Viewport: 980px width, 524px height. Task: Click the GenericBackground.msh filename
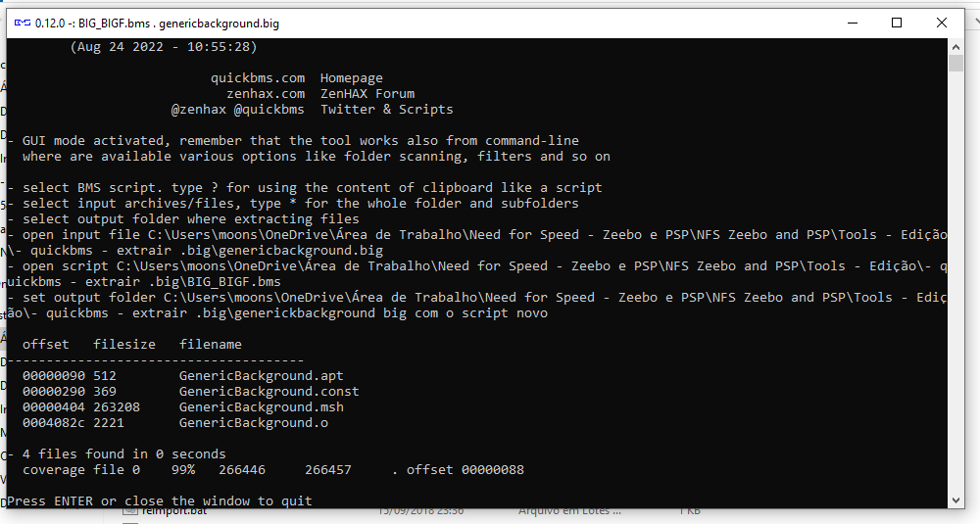click(261, 407)
